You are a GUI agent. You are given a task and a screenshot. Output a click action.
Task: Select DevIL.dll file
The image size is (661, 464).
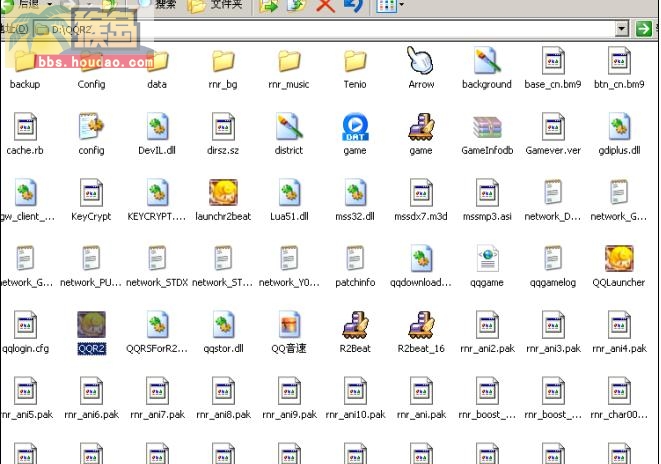pos(157,135)
